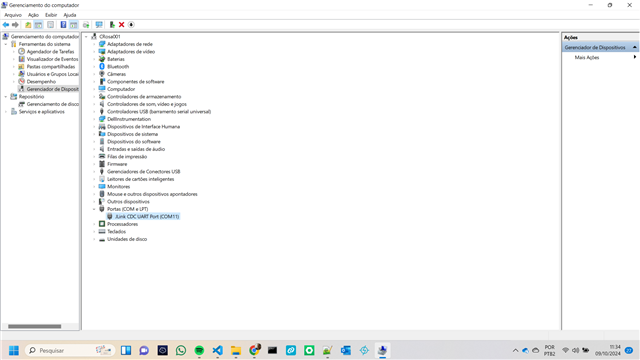Toggle the Show/Hide Action Pane toolbar button
This screenshot has width=640, height=360.
tap(73, 25)
